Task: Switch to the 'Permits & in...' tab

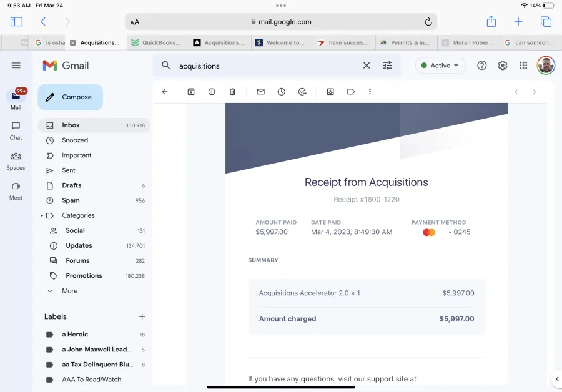Action: coord(407,42)
